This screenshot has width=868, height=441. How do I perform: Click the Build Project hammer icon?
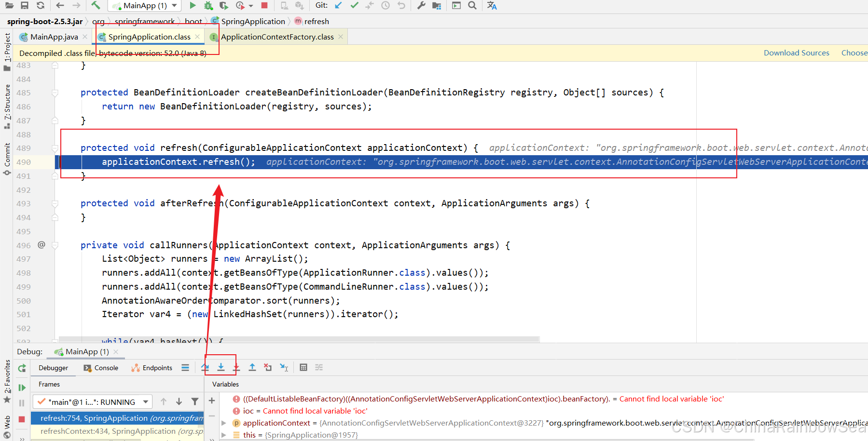(x=96, y=5)
